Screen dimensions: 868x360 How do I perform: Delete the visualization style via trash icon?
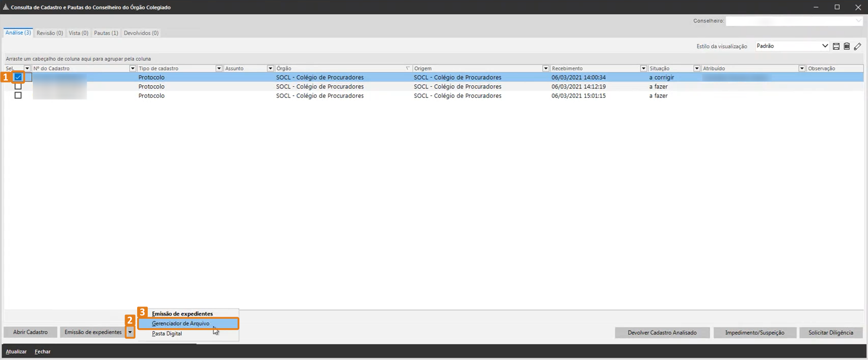point(847,47)
